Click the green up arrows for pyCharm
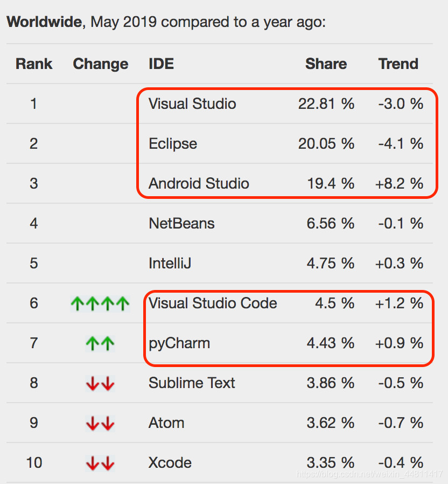 point(100,343)
